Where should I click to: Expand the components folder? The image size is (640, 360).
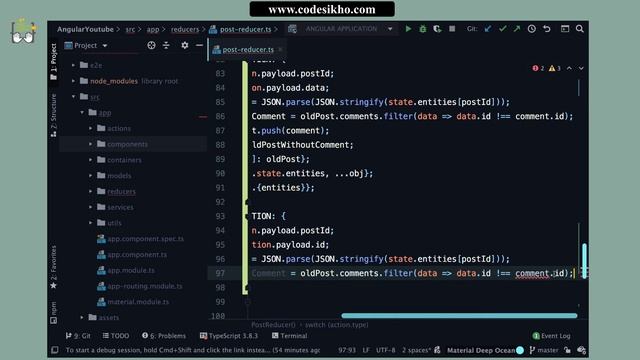tap(91, 144)
